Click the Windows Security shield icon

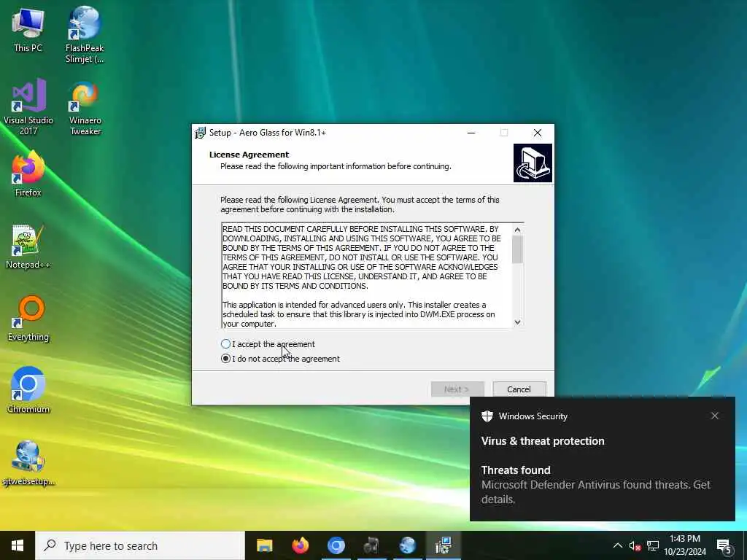click(x=487, y=416)
